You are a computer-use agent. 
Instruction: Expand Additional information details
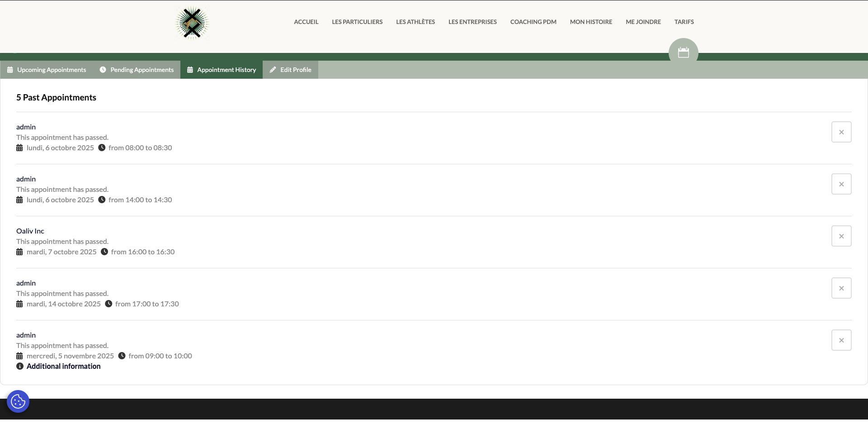(x=63, y=366)
